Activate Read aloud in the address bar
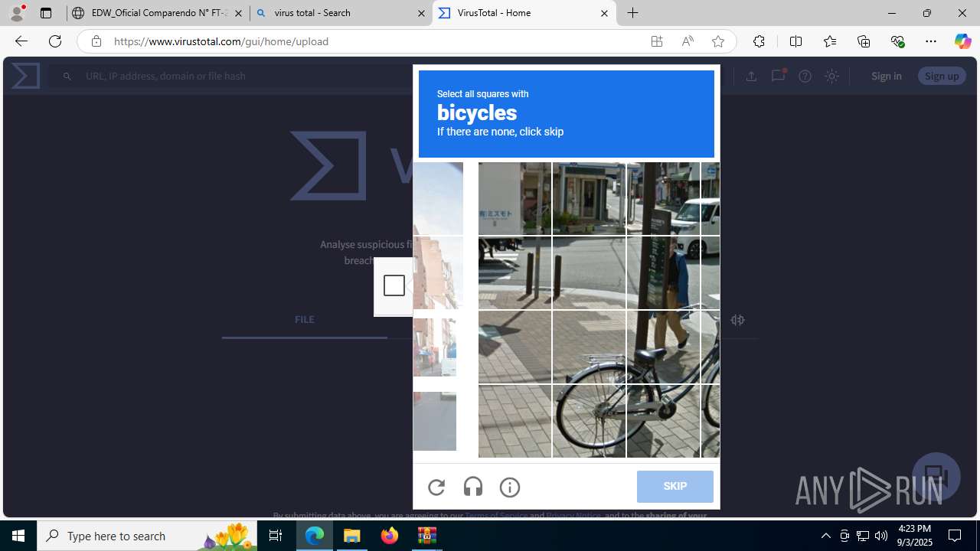Viewport: 980px width, 551px height. tap(688, 41)
